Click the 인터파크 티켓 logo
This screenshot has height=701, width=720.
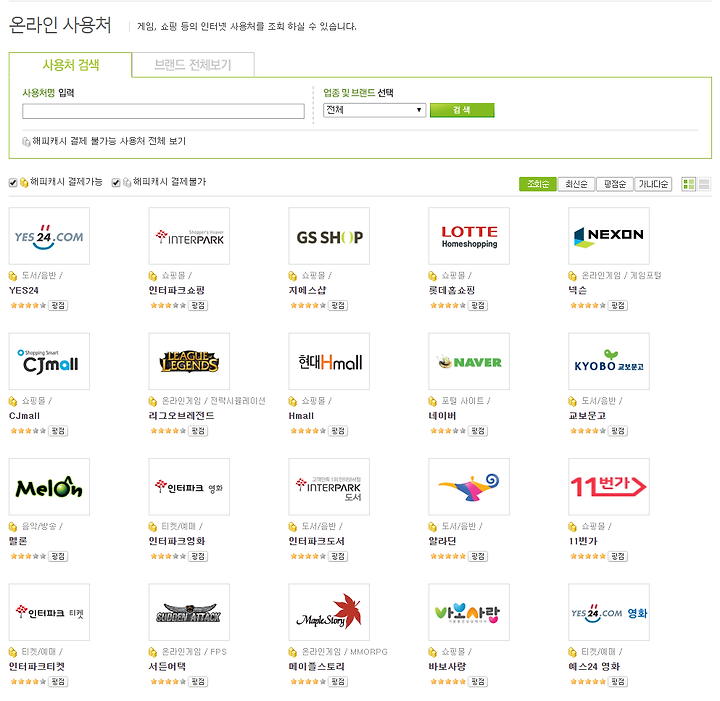point(49,612)
